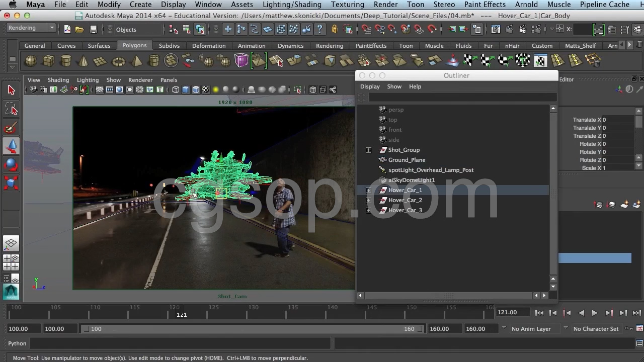Open the scene file folder icon
Screen dimensions: 644x362
pos(79,30)
